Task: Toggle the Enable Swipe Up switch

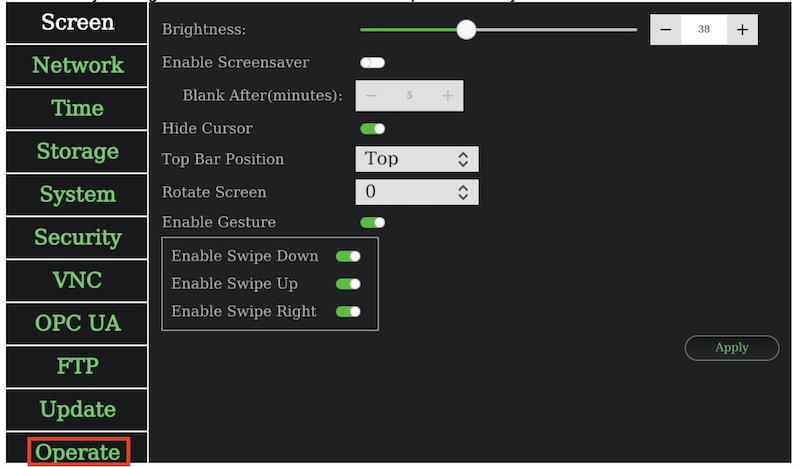Action: pyautogui.click(x=348, y=284)
